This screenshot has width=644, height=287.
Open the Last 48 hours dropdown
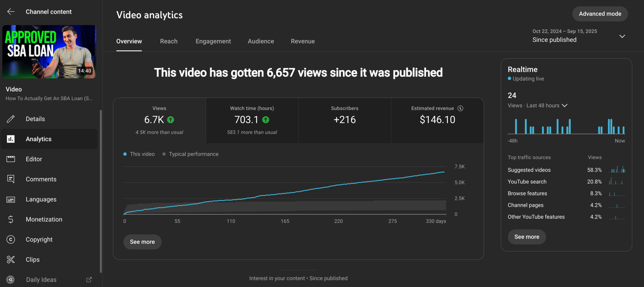[x=565, y=106]
